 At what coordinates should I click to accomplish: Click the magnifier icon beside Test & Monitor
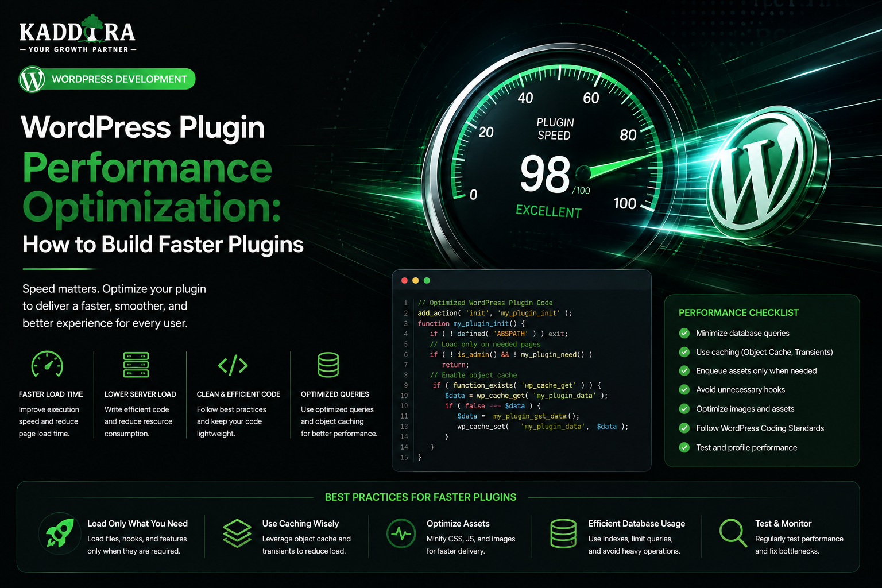coord(733,533)
